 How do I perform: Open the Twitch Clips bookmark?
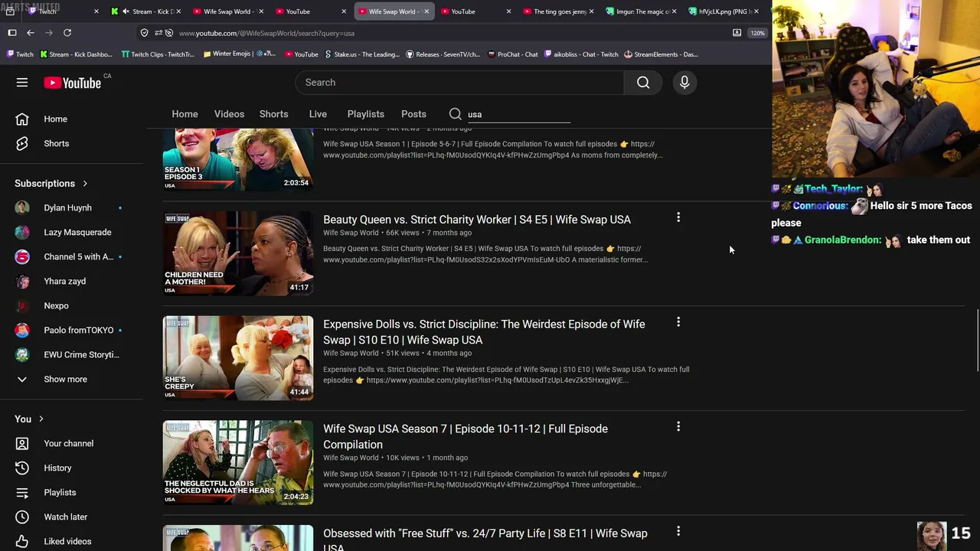[158, 54]
